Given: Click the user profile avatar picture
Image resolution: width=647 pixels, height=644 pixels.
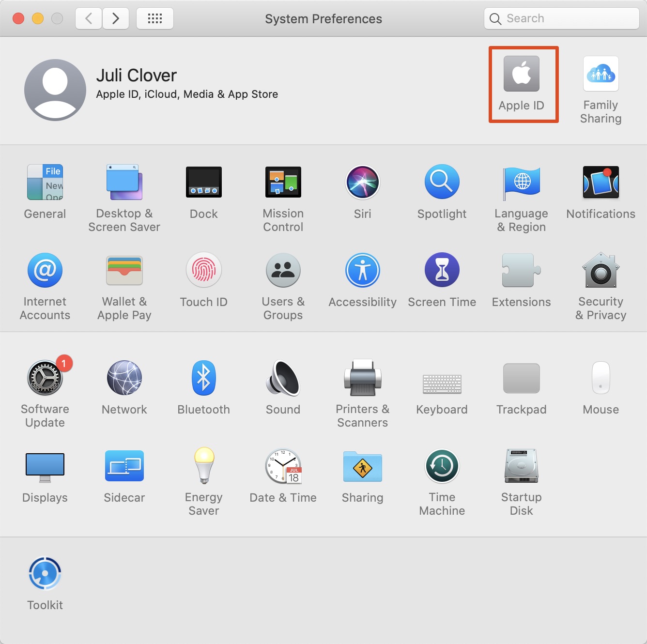Looking at the screenshot, I should point(55,90).
